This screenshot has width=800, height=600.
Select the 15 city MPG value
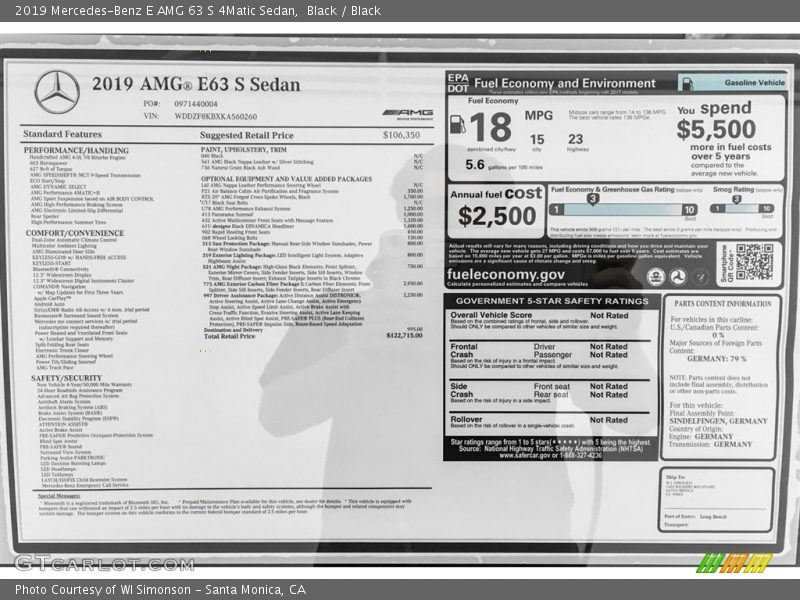[537, 139]
